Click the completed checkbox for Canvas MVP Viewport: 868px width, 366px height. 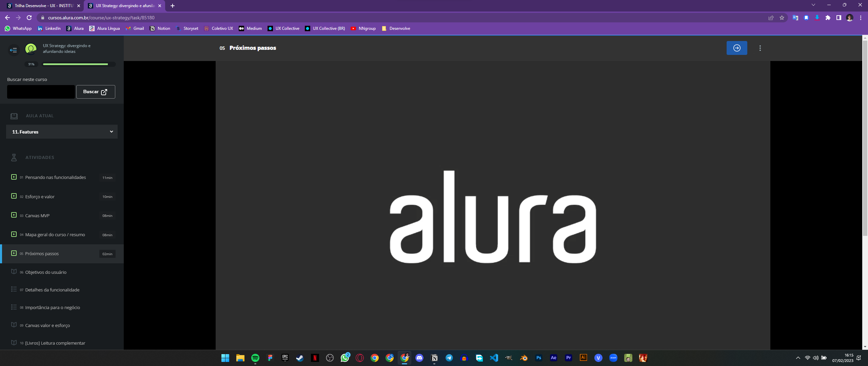tap(14, 215)
